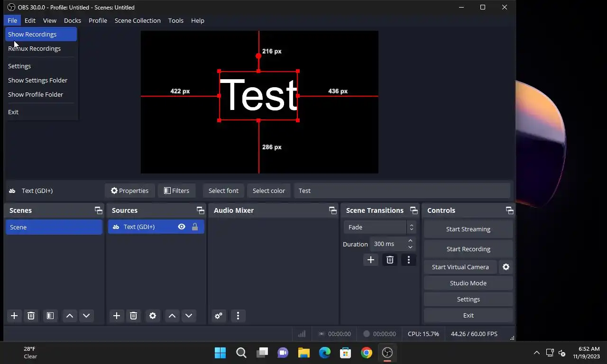Screen dimensions: 607x364
Task: Add a new source with plus icon
Action: click(117, 316)
